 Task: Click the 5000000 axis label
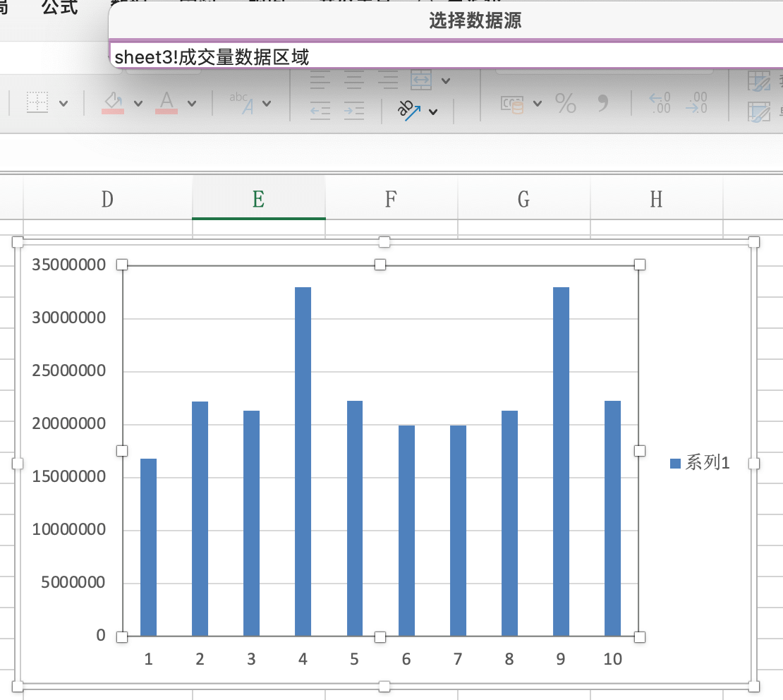[73, 582]
